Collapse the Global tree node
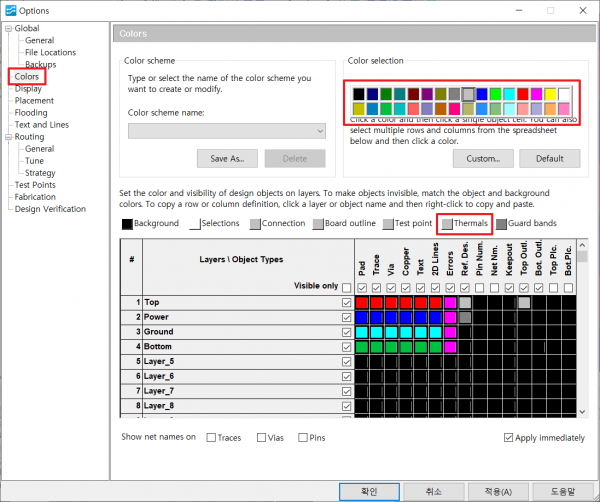This screenshot has width=600, height=502. pyautogui.click(x=8, y=28)
